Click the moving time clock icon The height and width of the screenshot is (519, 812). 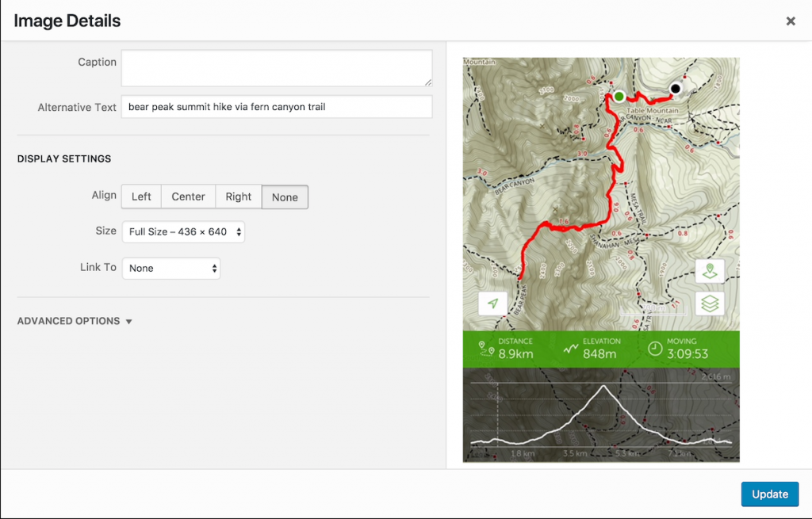(x=655, y=348)
